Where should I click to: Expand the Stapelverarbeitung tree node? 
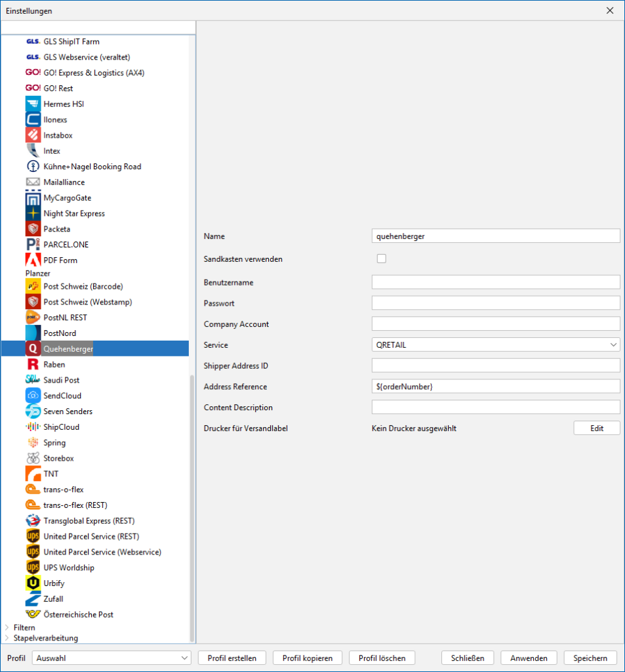[x=7, y=638]
